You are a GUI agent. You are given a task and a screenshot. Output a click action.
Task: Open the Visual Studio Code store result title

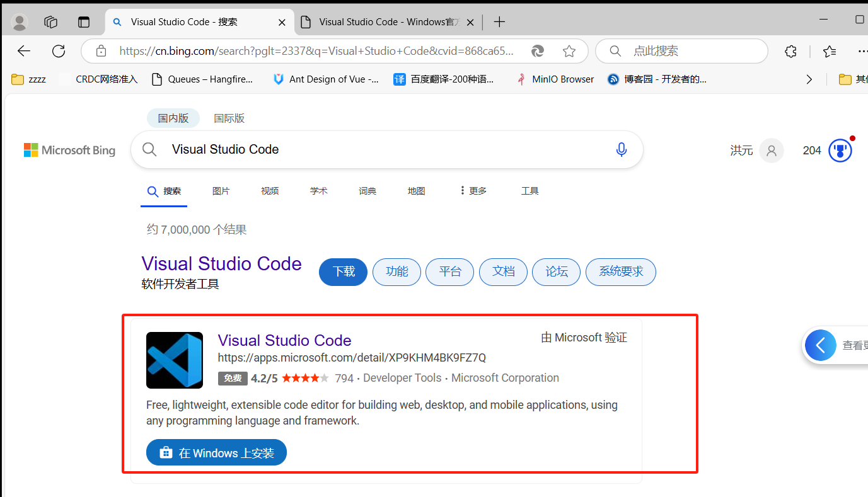pos(285,341)
